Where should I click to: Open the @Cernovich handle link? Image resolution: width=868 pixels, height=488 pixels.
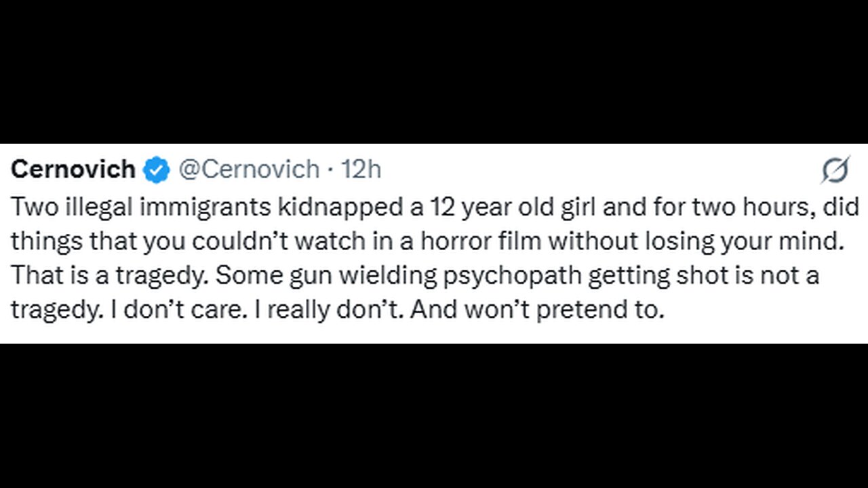coord(248,169)
